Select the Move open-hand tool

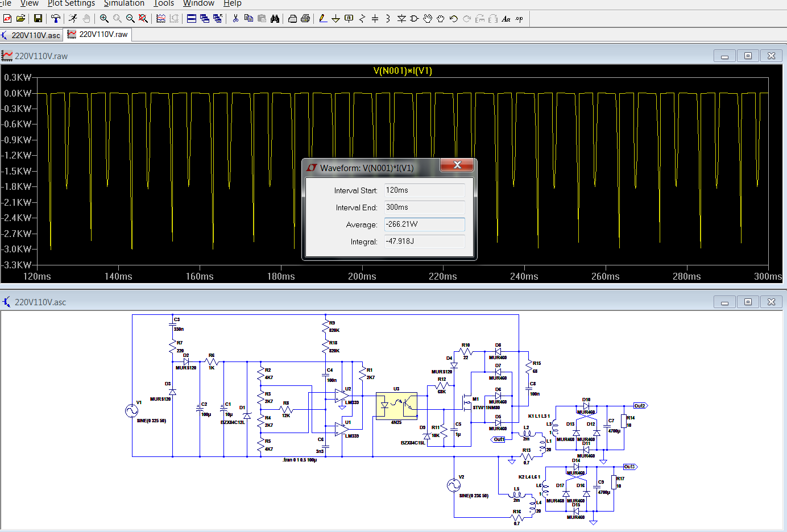click(x=428, y=19)
